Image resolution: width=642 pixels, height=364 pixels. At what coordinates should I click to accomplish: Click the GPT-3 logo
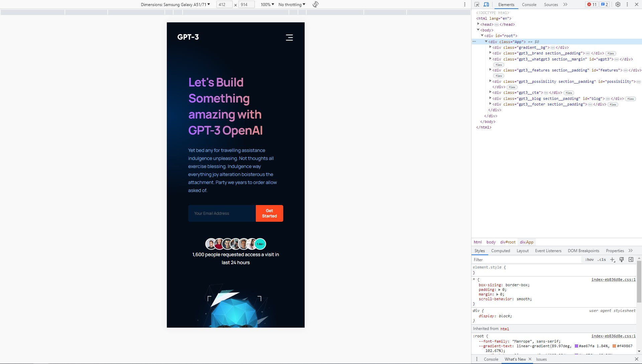point(188,37)
